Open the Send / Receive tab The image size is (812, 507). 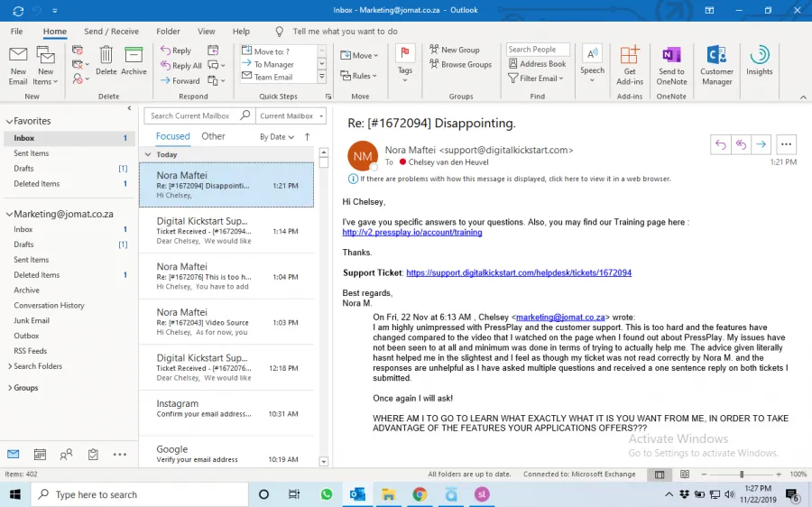(x=111, y=31)
